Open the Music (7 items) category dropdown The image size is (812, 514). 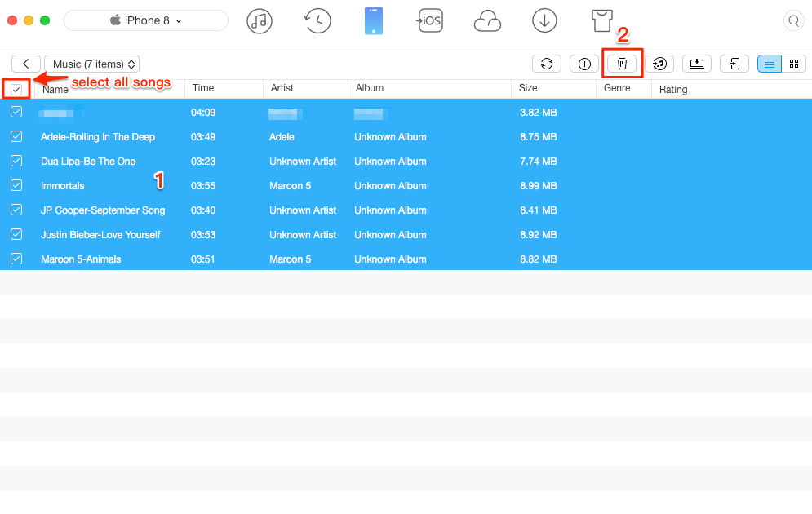click(91, 64)
